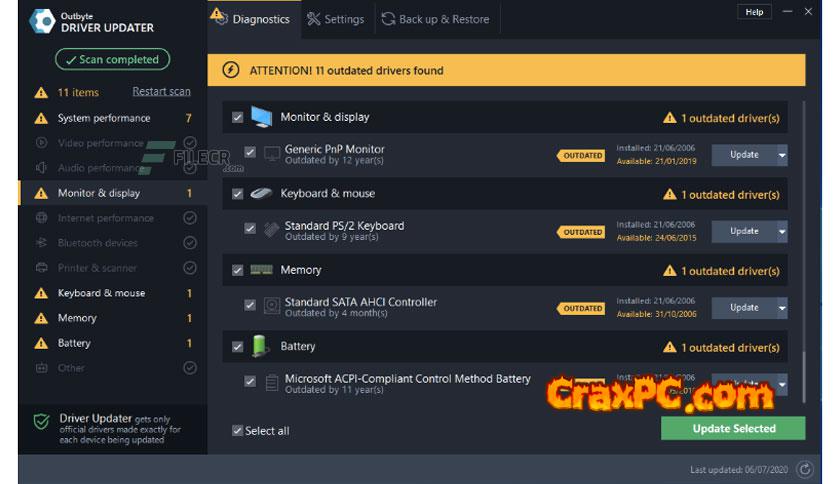Click the Generic PnP Monitor device icon
Viewport: 836px width, 484px height.
[272, 154]
